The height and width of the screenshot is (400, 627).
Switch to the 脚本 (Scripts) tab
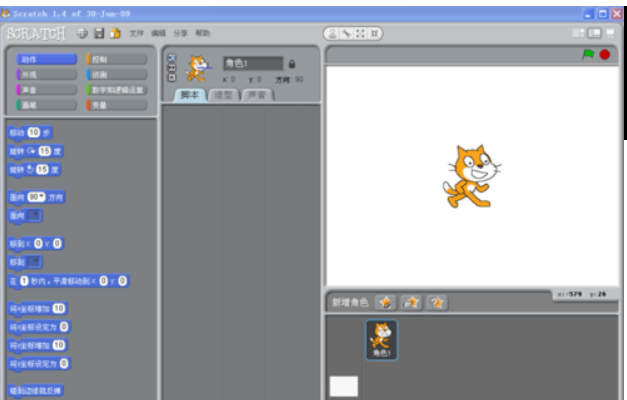coord(190,95)
